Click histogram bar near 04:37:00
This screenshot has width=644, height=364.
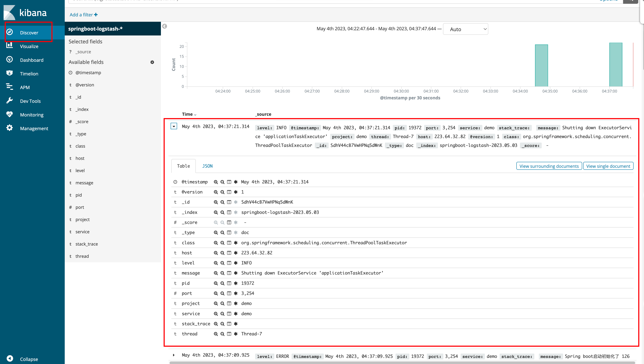tap(616, 65)
